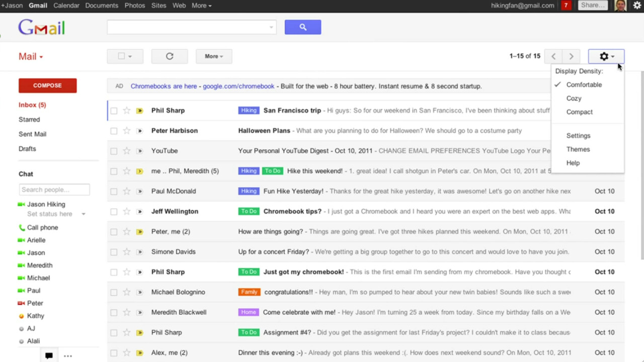Open the notifications badge showing 7
Image resolution: width=644 pixels, height=362 pixels.
pos(566,6)
